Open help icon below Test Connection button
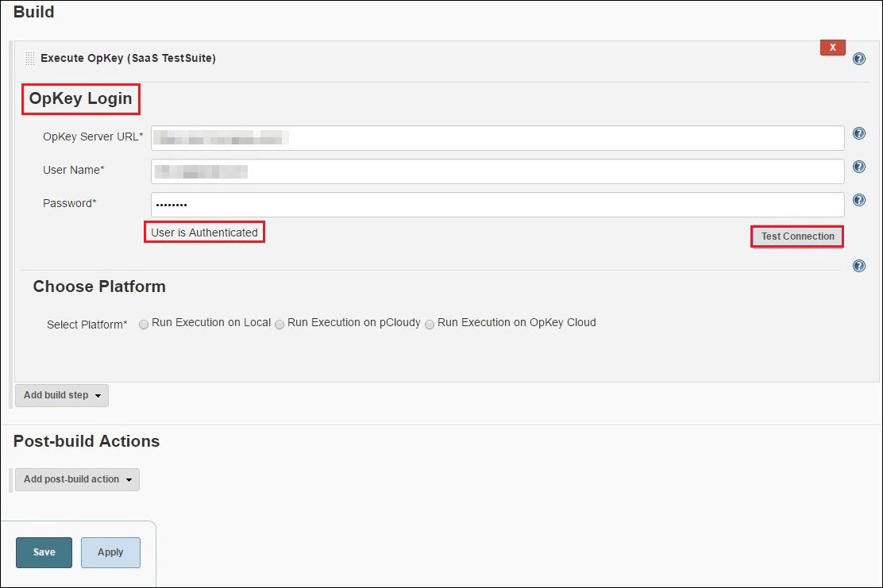The width and height of the screenshot is (883, 588). 859,266
